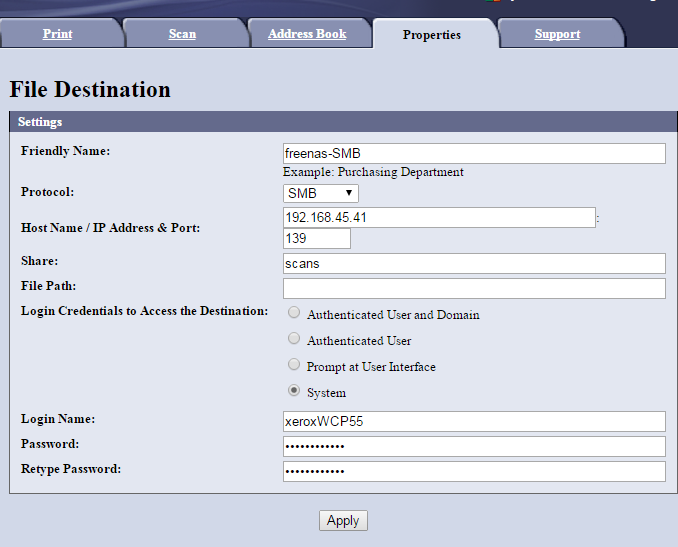
Task: Click the Login Name field xeroxWCP55
Action: click(x=474, y=421)
